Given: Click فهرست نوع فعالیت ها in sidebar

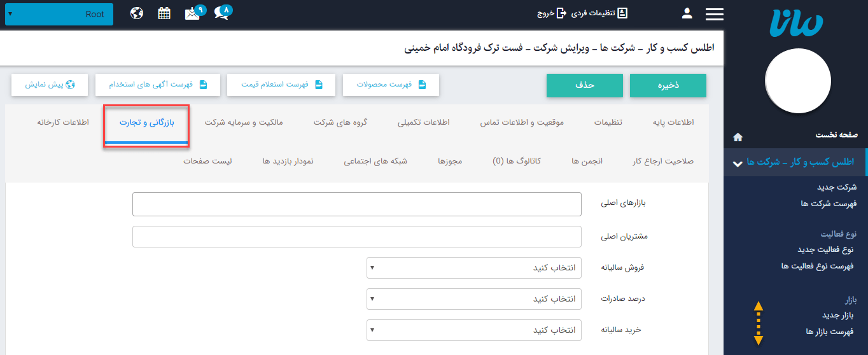Looking at the screenshot, I should 817,266.
